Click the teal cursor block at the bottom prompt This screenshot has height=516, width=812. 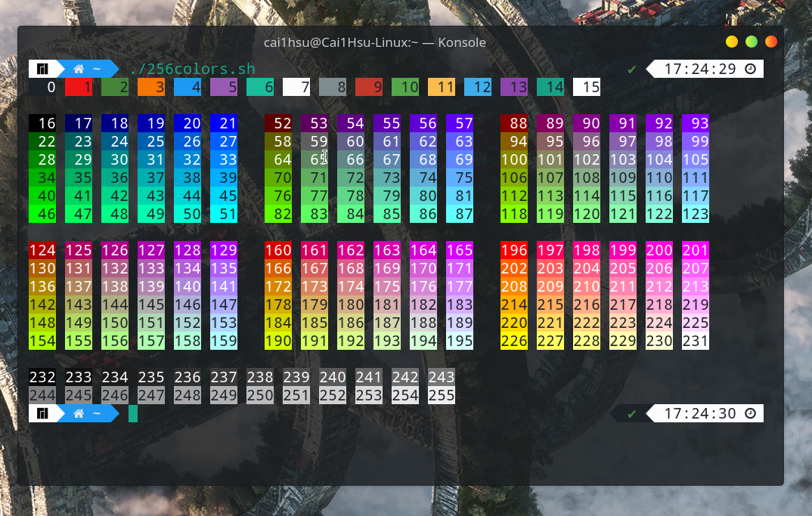(x=133, y=413)
